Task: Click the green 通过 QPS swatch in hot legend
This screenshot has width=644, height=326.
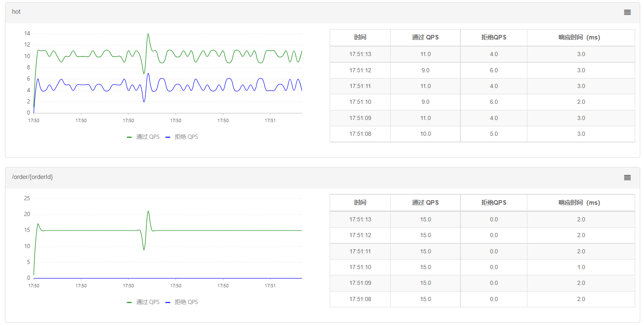Action: pyautogui.click(x=130, y=137)
